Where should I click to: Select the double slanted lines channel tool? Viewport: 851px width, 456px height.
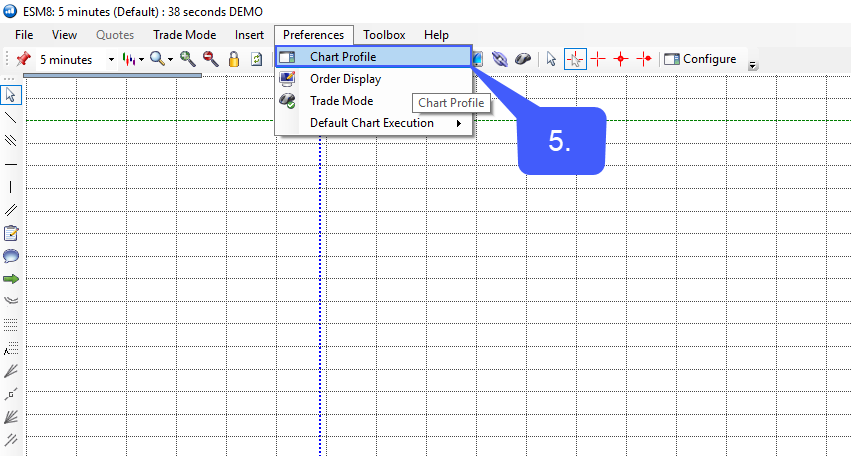[x=11, y=210]
